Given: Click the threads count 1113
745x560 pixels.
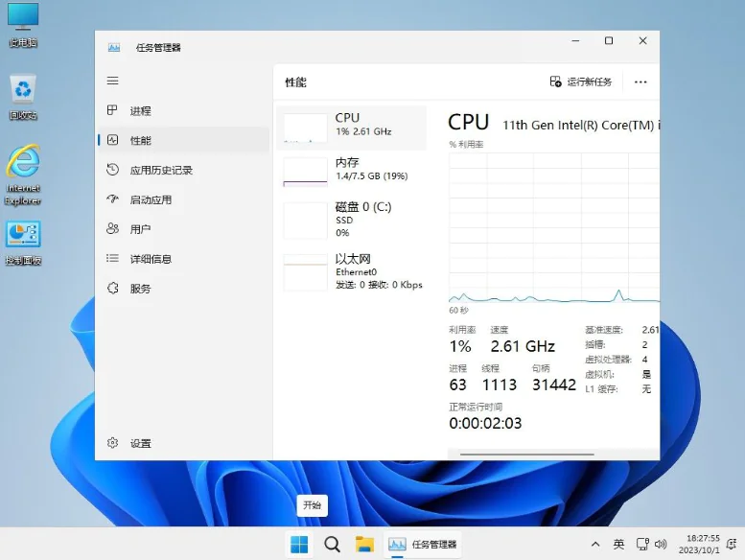Looking at the screenshot, I should point(500,385).
